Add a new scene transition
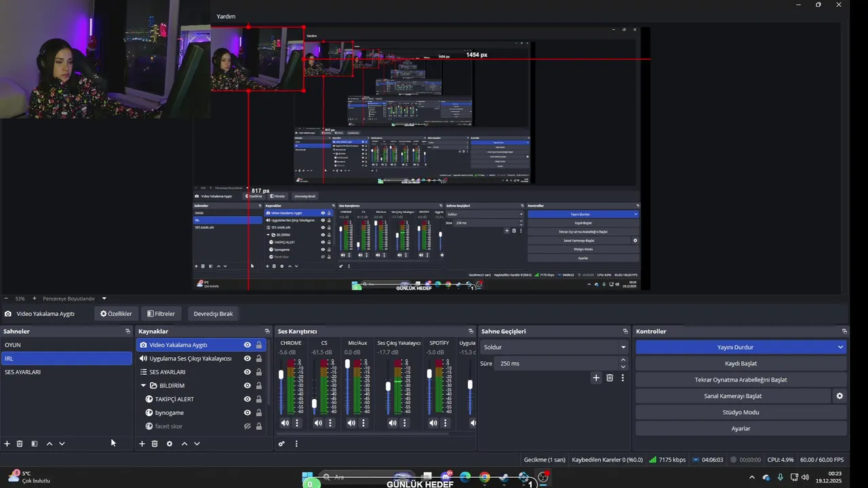Image resolution: width=868 pixels, height=488 pixels. coord(596,378)
